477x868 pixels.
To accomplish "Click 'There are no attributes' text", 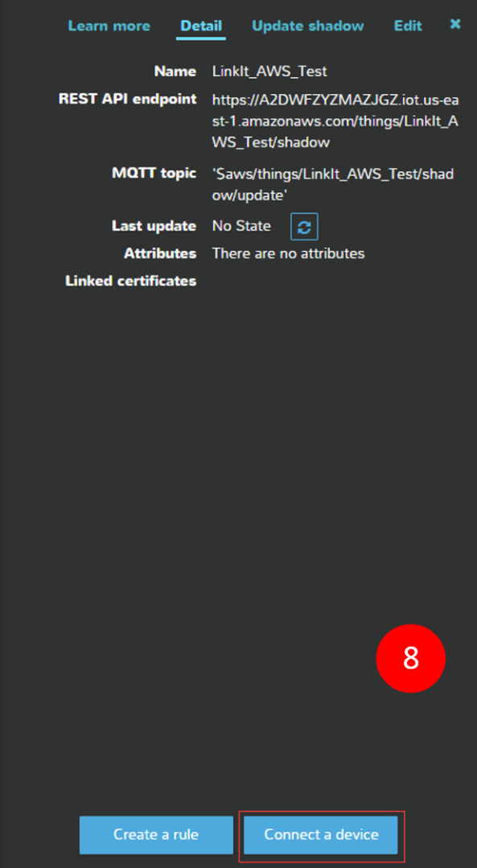I will 288,253.
